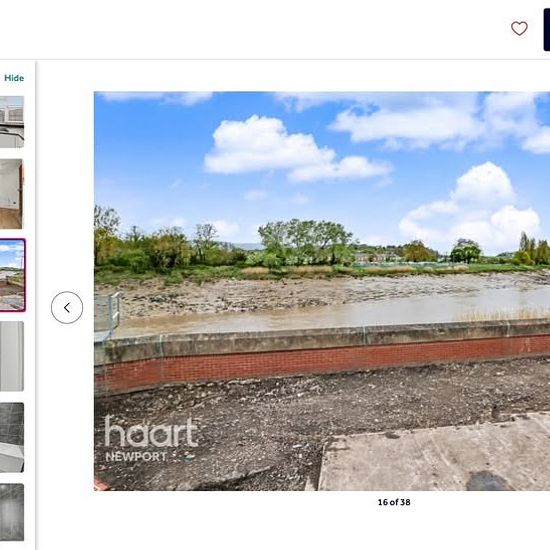Click the main river view photo
This screenshot has height=550, width=550.
point(322,291)
